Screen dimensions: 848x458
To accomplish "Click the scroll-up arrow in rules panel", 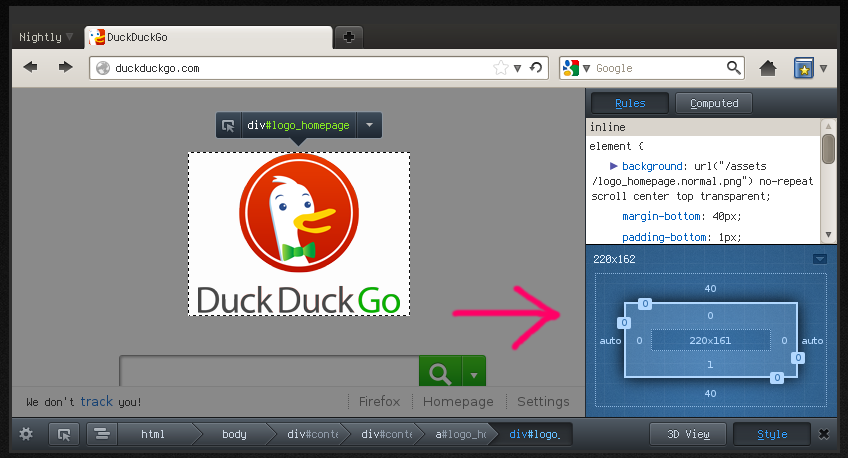I will point(828,127).
